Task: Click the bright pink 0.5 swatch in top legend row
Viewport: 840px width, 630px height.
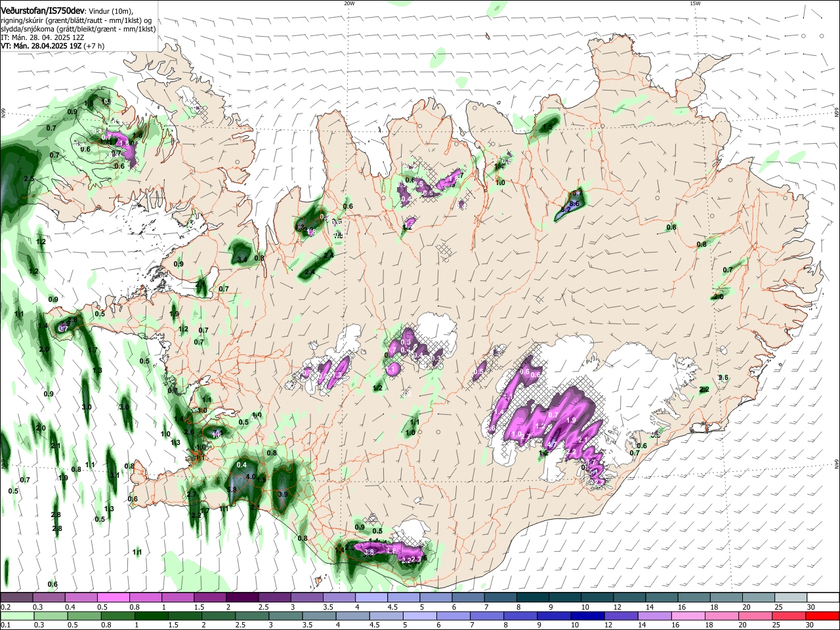Action: 113,598
